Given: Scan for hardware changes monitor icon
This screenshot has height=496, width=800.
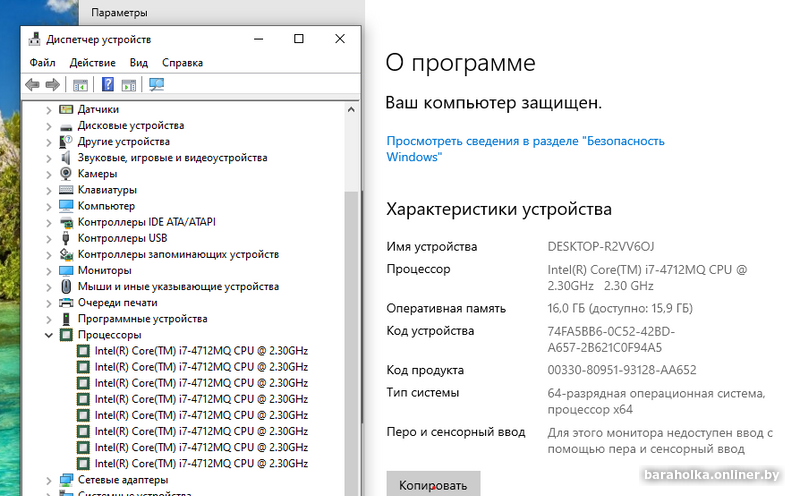Looking at the screenshot, I should click(x=157, y=85).
